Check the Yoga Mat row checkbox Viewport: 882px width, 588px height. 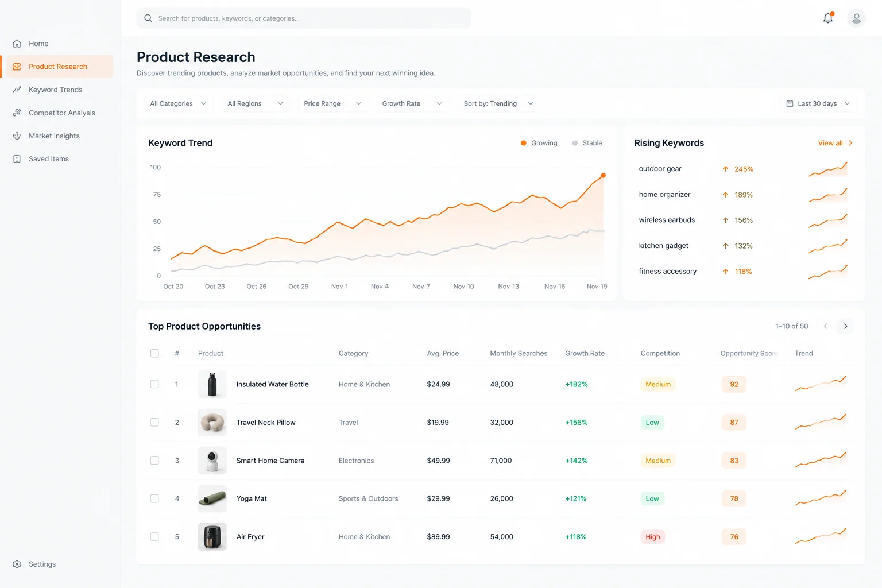click(154, 498)
